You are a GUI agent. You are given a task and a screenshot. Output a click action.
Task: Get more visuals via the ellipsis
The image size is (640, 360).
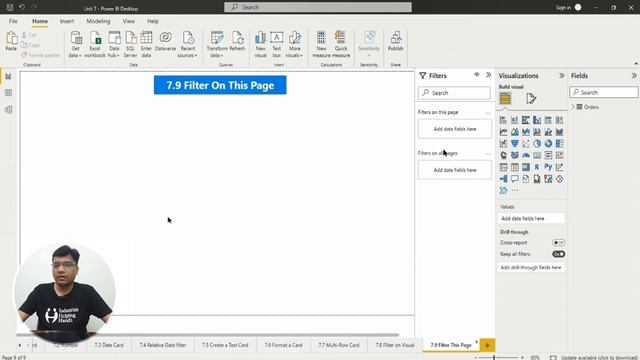[515, 191]
